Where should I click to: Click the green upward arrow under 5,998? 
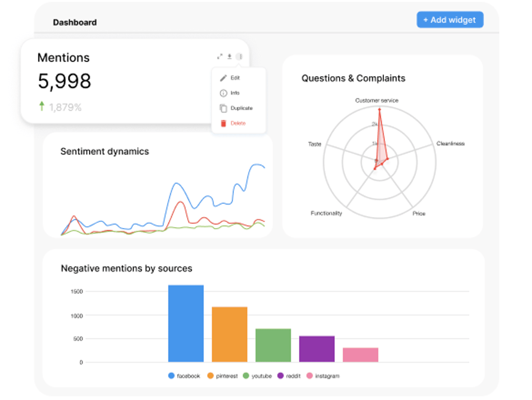[x=41, y=107]
